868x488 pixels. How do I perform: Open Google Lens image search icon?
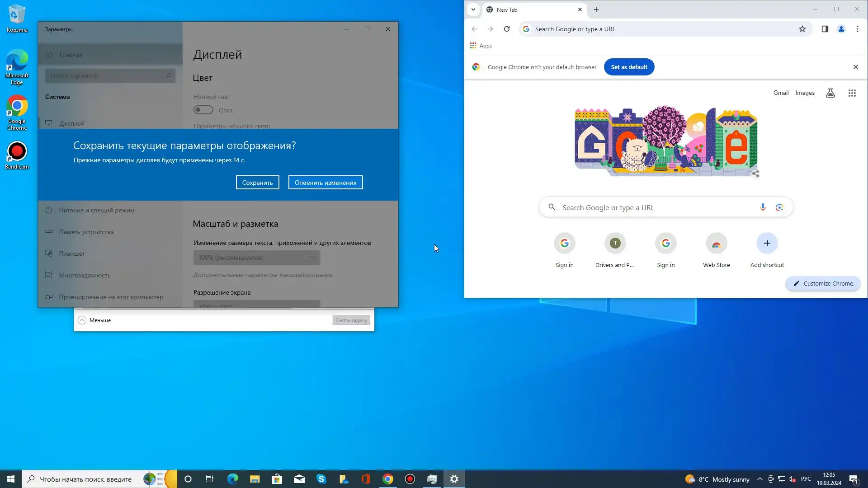[x=779, y=207]
